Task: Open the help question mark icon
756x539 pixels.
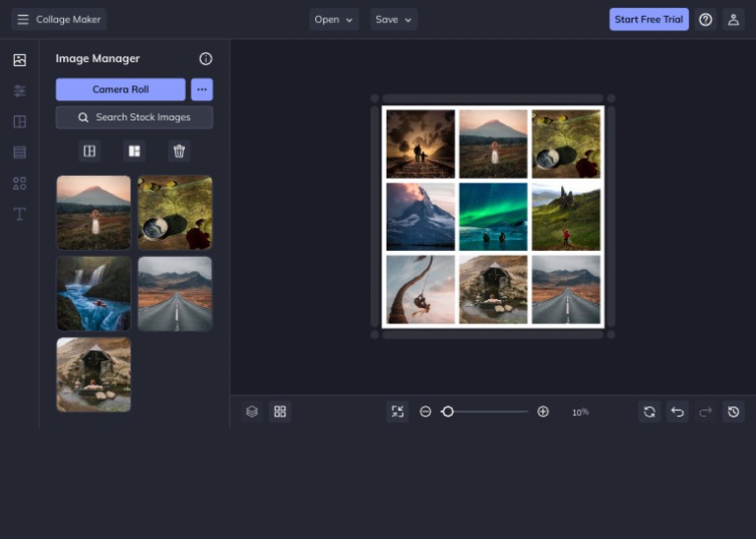Action: [705, 20]
